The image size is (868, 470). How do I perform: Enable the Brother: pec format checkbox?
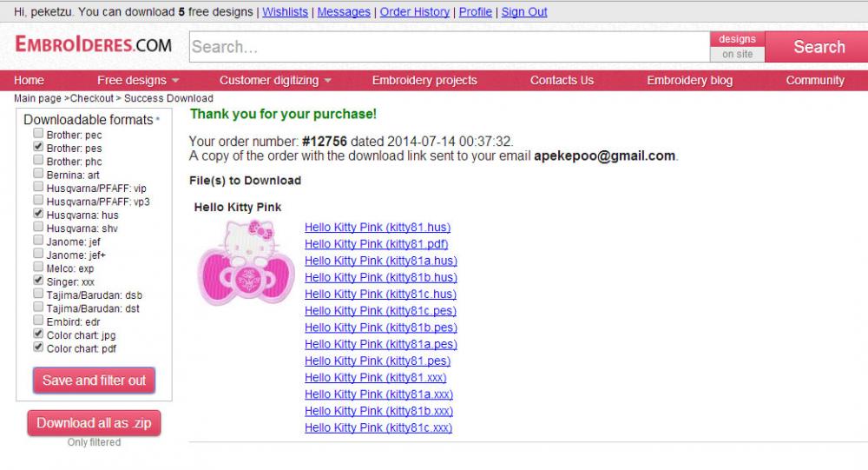(x=38, y=134)
